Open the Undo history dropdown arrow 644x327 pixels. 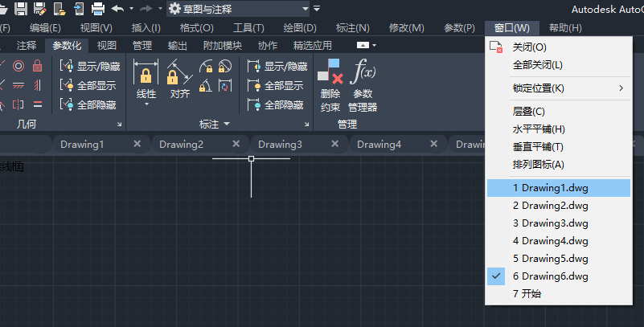131,8
